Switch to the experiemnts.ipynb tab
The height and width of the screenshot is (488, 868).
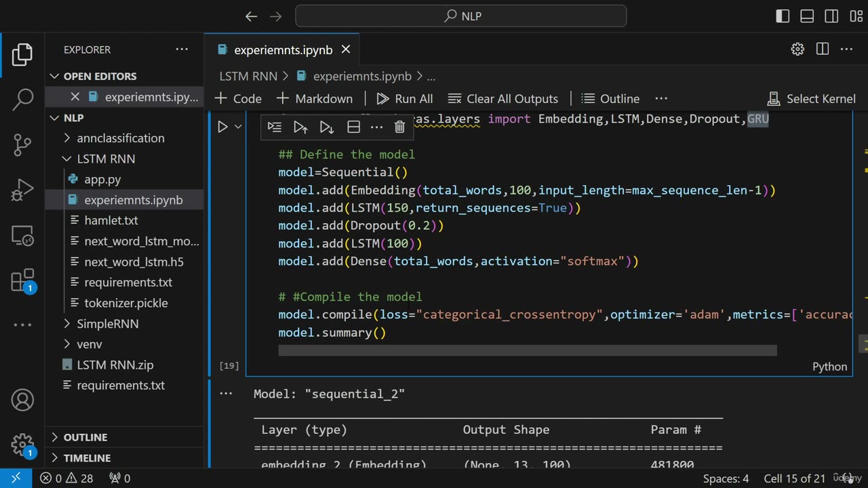click(283, 49)
